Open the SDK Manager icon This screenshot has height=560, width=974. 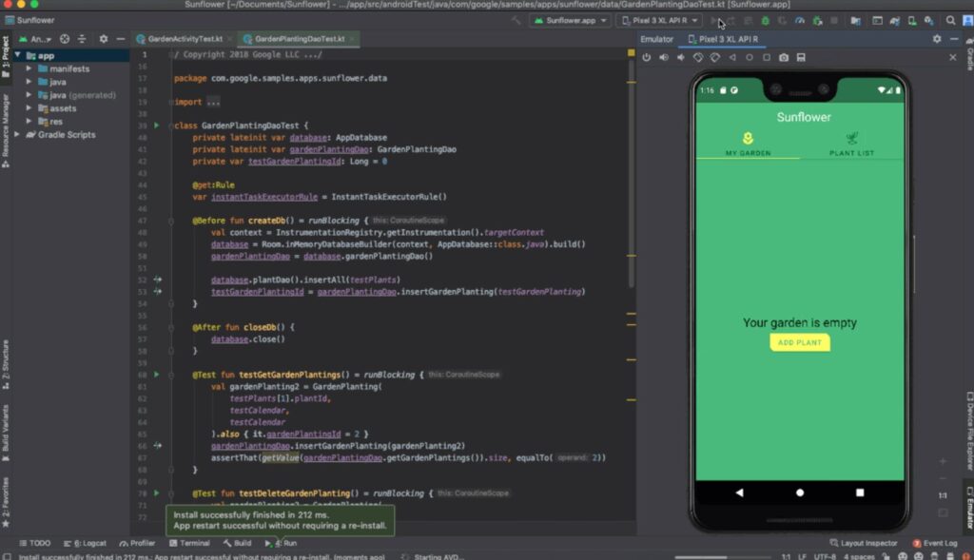coord(928,21)
